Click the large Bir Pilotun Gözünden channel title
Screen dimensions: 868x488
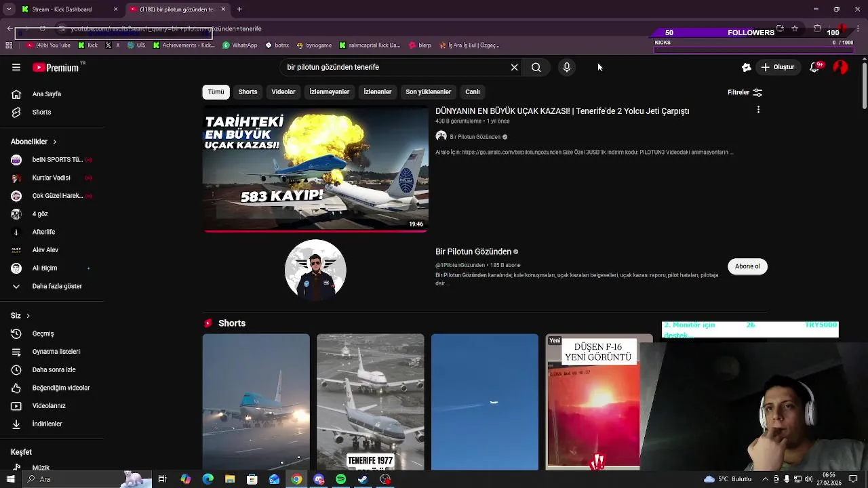[473, 251]
